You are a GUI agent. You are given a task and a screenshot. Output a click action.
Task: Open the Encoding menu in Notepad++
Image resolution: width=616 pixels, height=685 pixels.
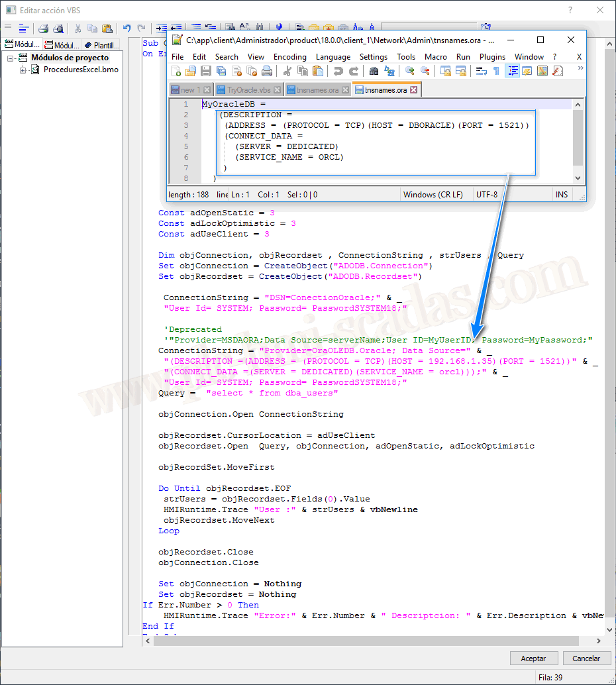tap(289, 57)
